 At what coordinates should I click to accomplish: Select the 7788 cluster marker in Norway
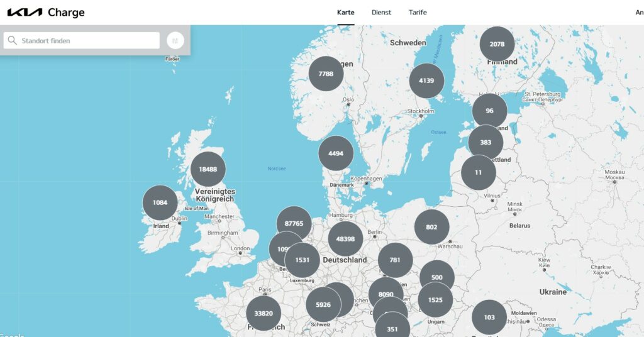click(326, 74)
